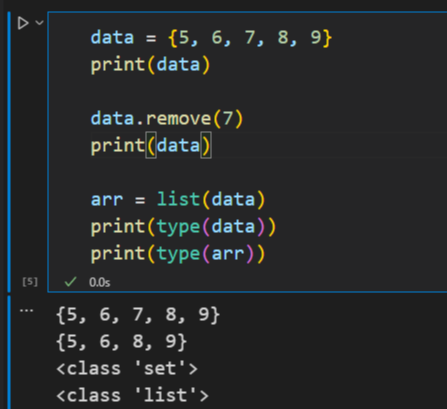Click output line '{5, 6, 7, 8, 9}'
The image size is (447, 409).
[138, 315]
